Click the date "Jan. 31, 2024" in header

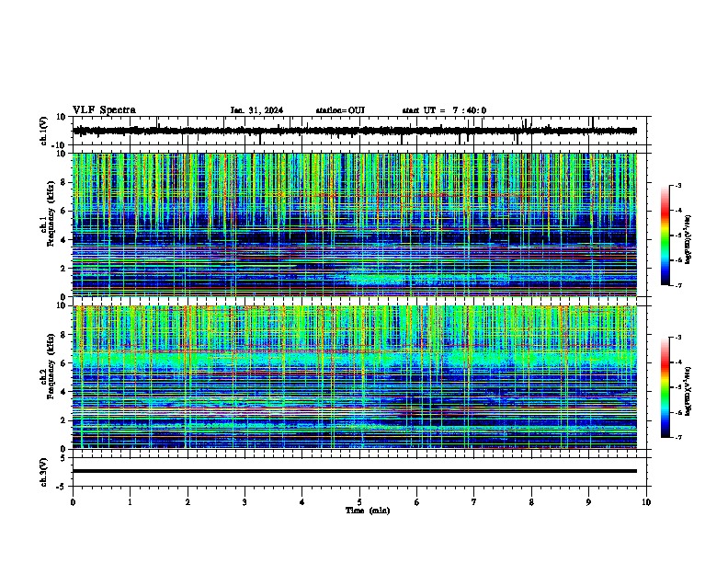coord(256,110)
